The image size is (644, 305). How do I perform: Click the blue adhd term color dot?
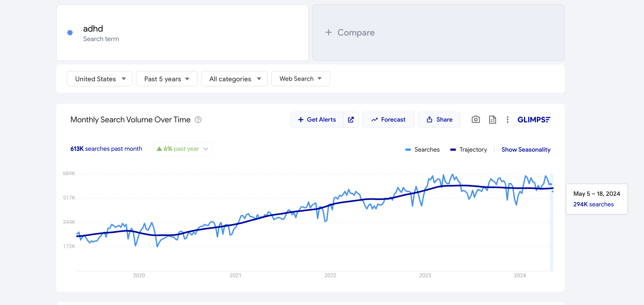(x=70, y=33)
